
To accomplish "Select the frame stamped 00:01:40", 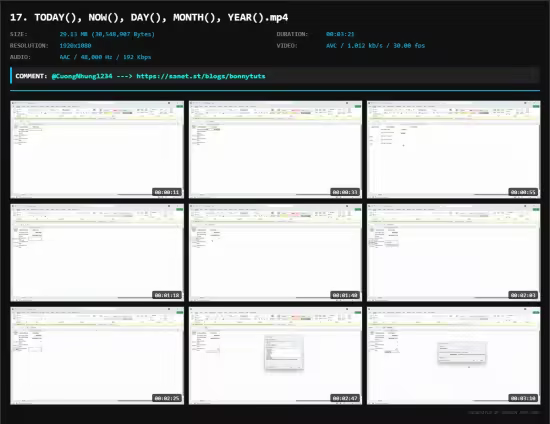I will coord(275,253).
